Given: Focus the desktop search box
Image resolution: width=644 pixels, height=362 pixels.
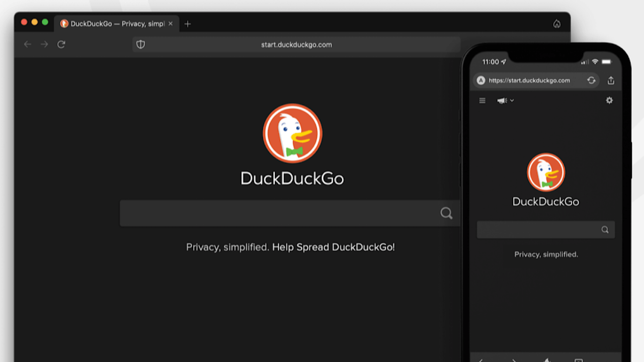Looking at the screenshot, I should click(290, 213).
